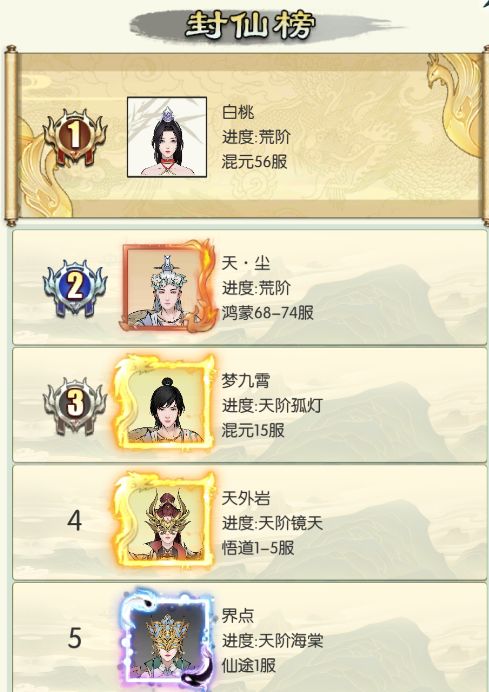The width and height of the screenshot is (489, 692).
Task: Click the blue rank 2 medal badge
Action: (75, 287)
